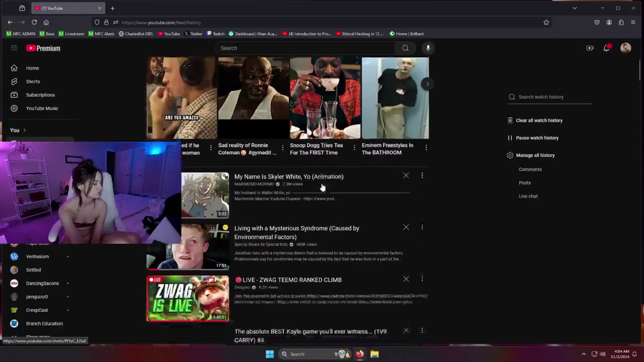Open the Posts history link
This screenshot has width=644, height=362.
click(x=525, y=183)
